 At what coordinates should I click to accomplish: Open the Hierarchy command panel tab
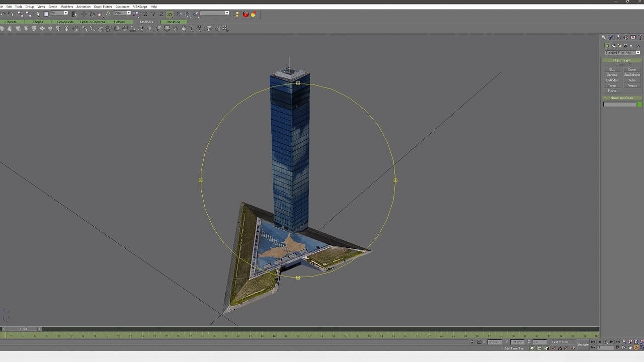pyautogui.click(x=618, y=37)
